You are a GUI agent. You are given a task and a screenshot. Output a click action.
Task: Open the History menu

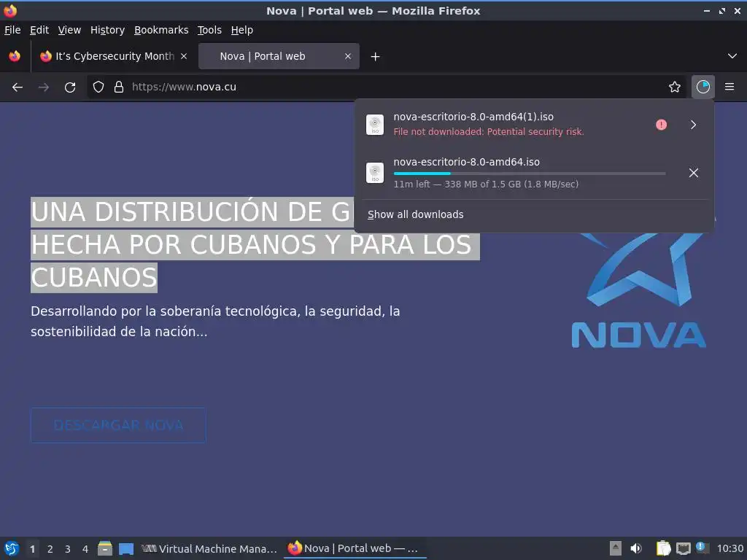[108, 30]
